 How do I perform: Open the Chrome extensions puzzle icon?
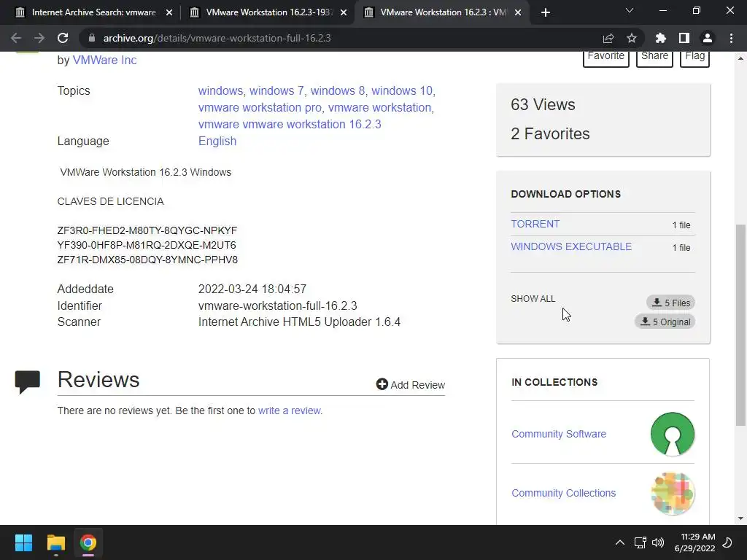[661, 38]
